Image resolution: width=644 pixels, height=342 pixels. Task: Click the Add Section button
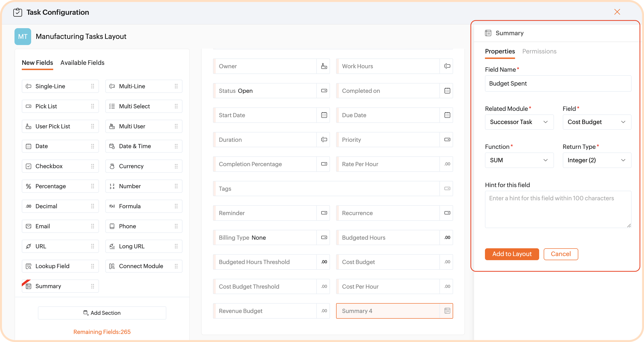(102, 313)
